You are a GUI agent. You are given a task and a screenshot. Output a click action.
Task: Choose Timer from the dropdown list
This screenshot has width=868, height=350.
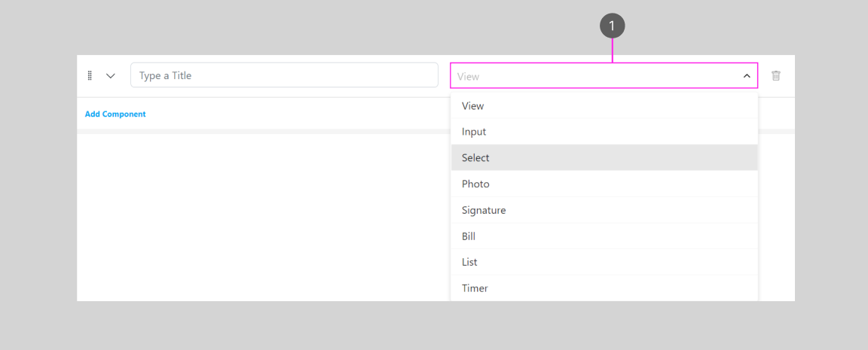point(604,288)
